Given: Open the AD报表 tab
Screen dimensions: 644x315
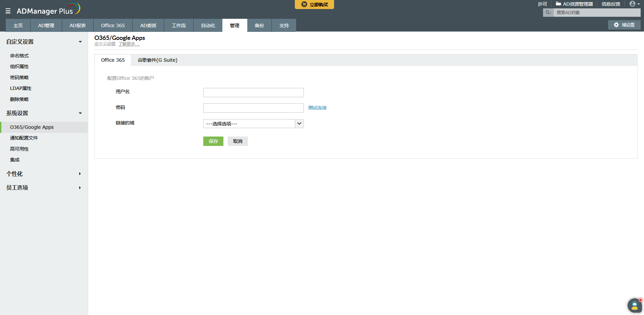Looking at the screenshot, I should (x=77, y=25).
